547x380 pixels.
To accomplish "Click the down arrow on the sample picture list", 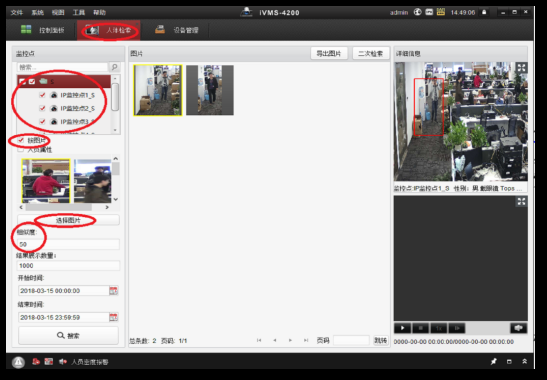I will [115, 199].
